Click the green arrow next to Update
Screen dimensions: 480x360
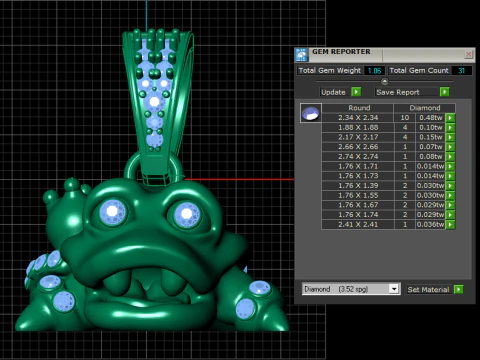click(x=356, y=92)
